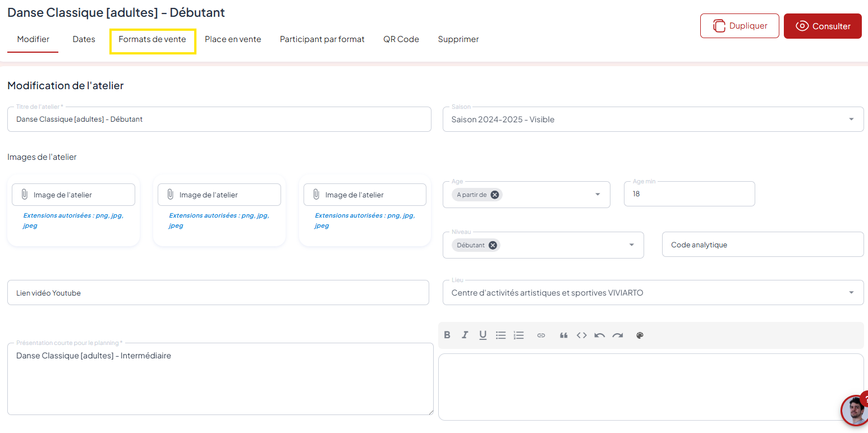Remove the "Débutant" level chip
868x433 pixels.
(492, 245)
